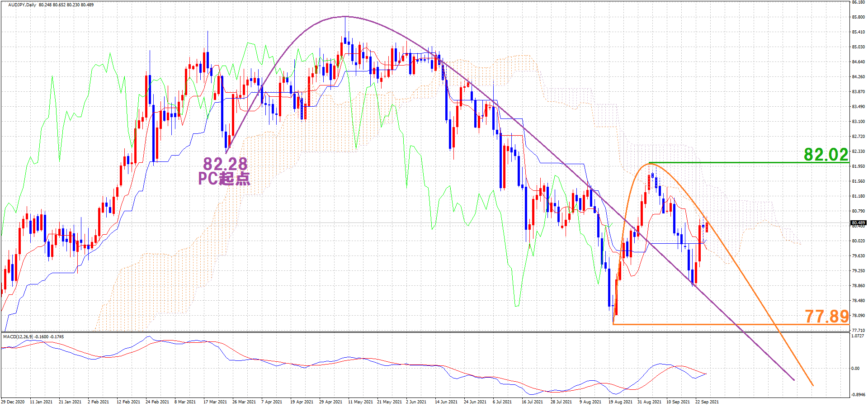The height and width of the screenshot is (407, 868).
Task: Click the 22 Sep 2021 date label
Action: tap(707, 402)
